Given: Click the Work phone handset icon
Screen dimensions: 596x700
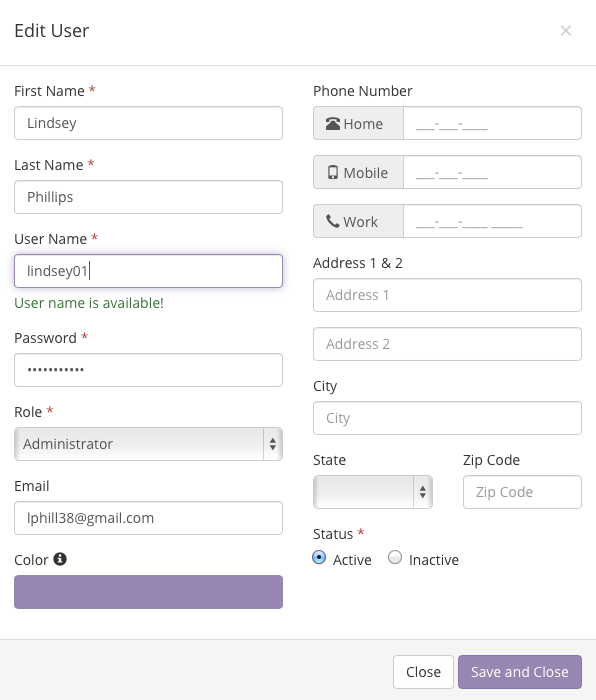Looking at the screenshot, I should (x=333, y=221).
